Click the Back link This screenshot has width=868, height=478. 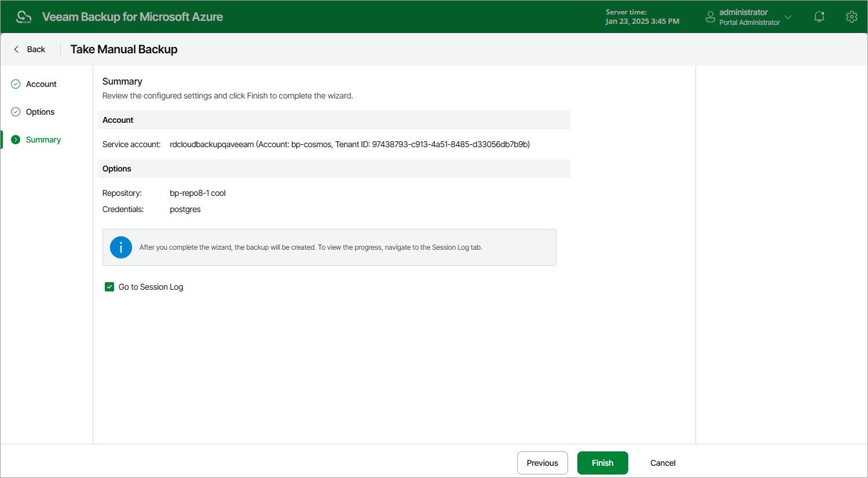tap(36, 49)
